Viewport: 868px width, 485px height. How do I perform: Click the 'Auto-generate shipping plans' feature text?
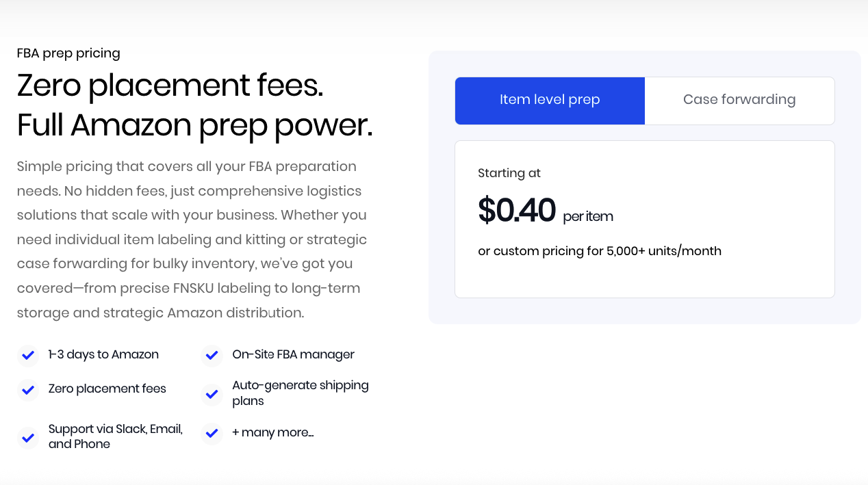[300, 393]
